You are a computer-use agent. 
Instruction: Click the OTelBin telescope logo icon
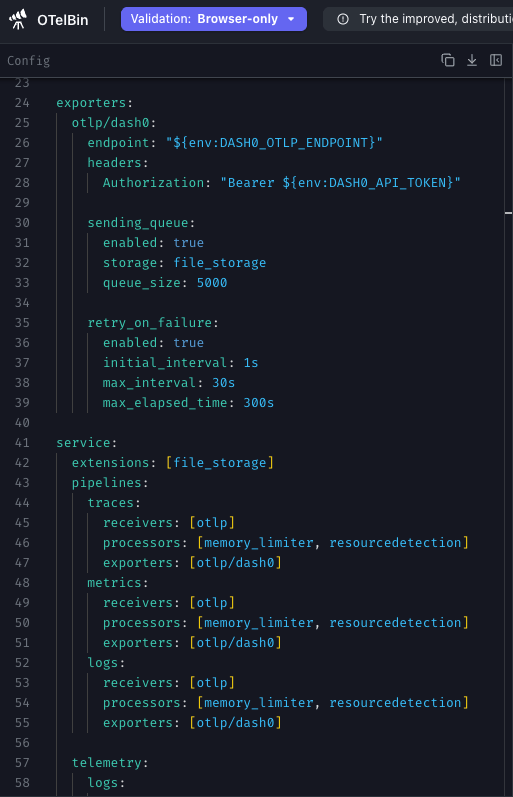18,19
